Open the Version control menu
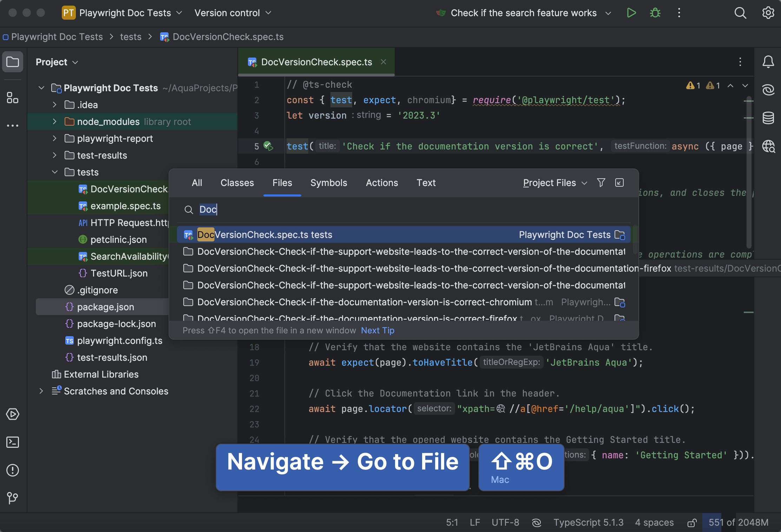 point(232,13)
